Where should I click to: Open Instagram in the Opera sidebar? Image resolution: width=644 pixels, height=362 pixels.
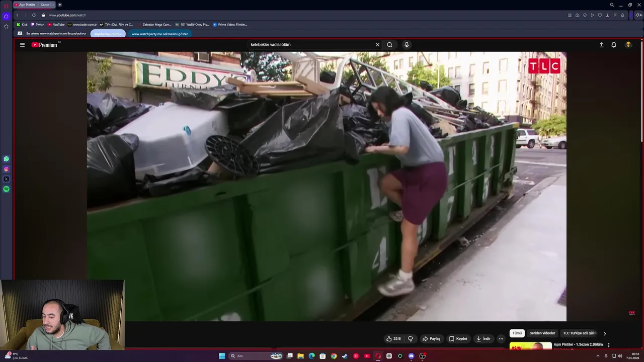tap(6, 169)
